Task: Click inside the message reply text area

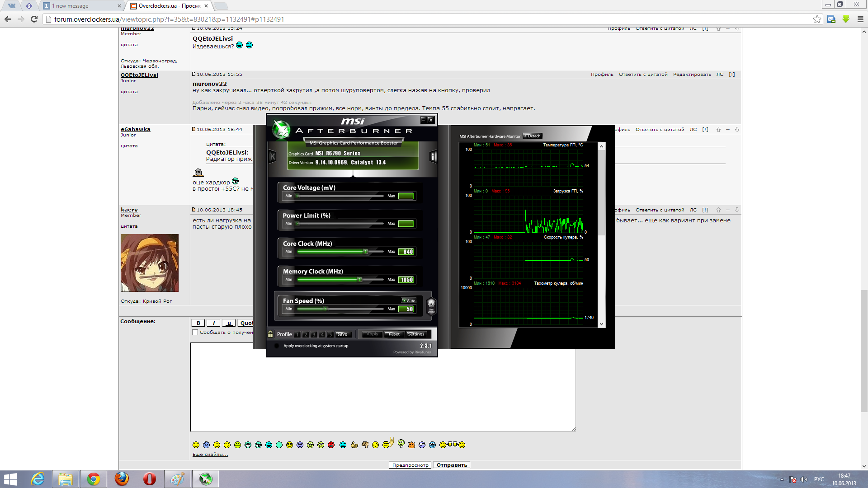Action: (x=383, y=387)
